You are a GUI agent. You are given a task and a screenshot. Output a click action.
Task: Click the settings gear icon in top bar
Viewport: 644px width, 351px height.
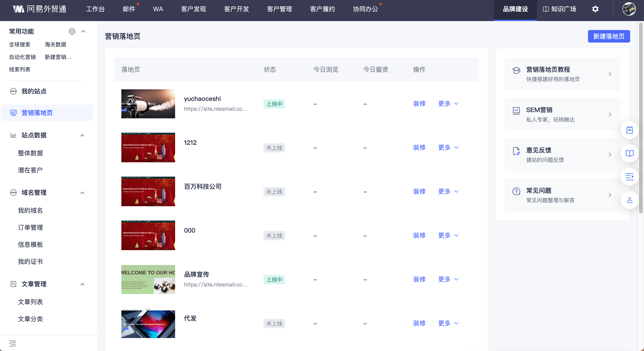(595, 9)
